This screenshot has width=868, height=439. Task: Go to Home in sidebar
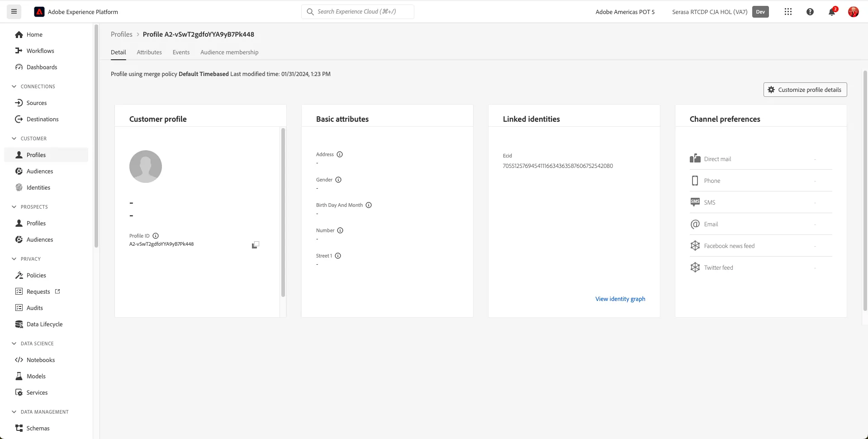pos(46,34)
